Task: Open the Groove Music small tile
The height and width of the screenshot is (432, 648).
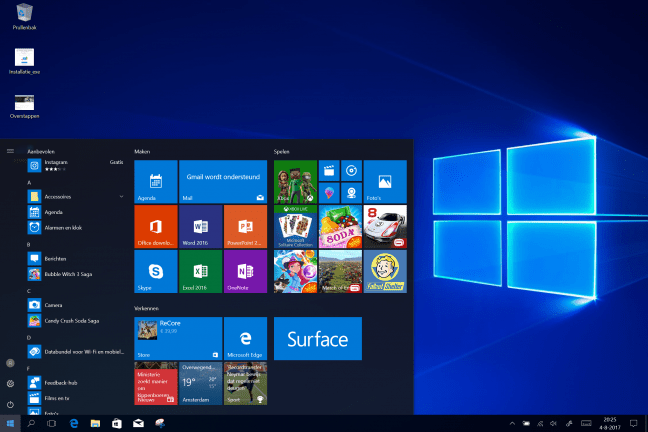Action: coord(351,171)
